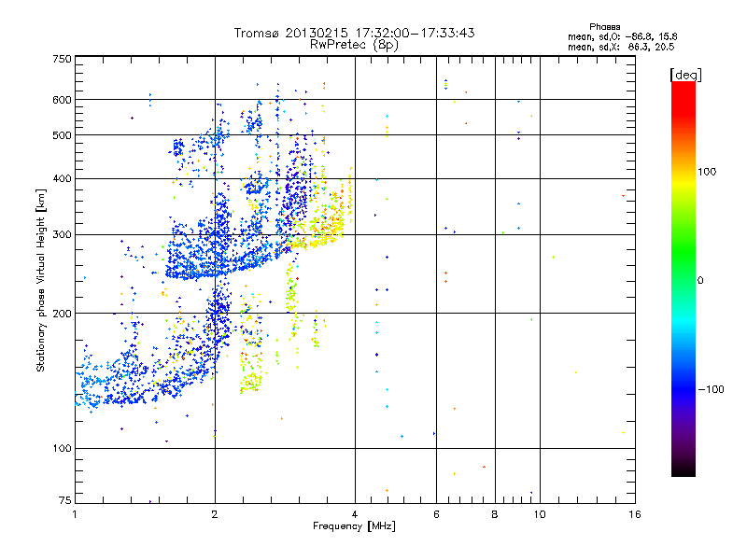Click the y-axis '100' tick label
This screenshot has height=560, width=747.
click(x=63, y=449)
